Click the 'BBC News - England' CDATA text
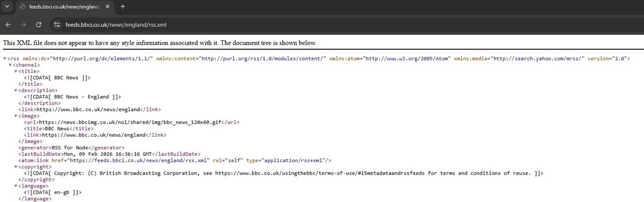This screenshot has height=202, width=644. (73, 96)
